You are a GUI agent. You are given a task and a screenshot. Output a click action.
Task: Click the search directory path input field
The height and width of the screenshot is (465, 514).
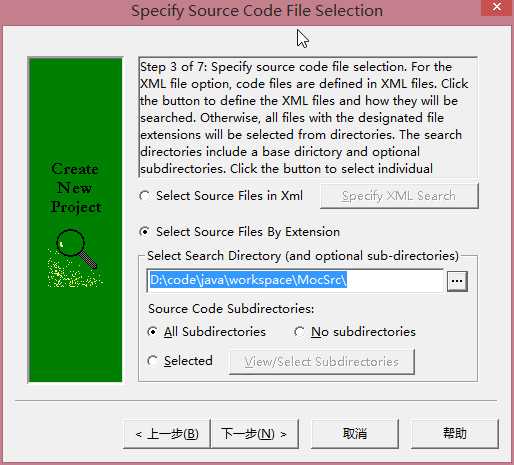pos(295,281)
